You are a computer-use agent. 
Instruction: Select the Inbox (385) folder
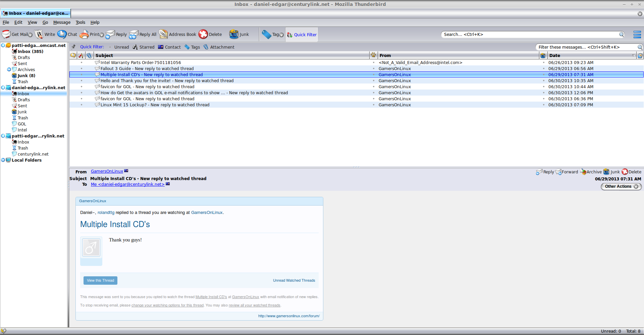pyautogui.click(x=30, y=51)
